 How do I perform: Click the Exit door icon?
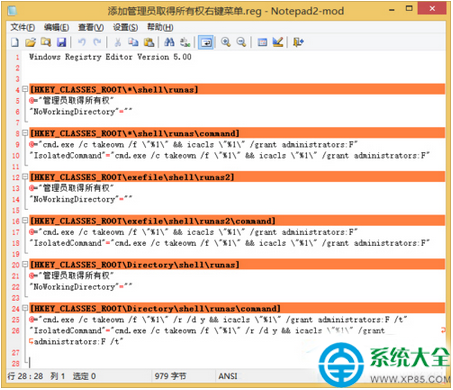coord(298,42)
